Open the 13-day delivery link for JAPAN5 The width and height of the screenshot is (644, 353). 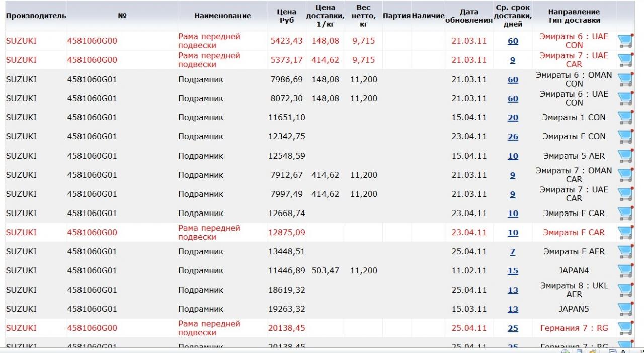[x=513, y=309]
